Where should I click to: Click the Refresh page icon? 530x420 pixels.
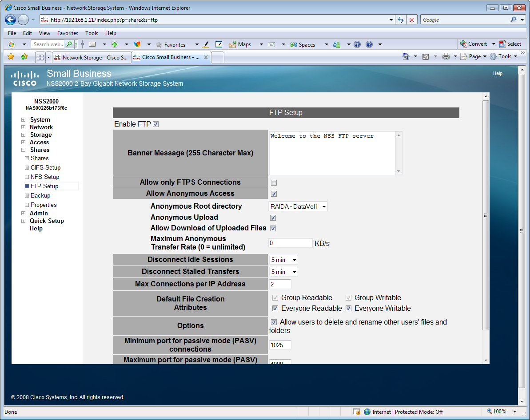coord(401,20)
